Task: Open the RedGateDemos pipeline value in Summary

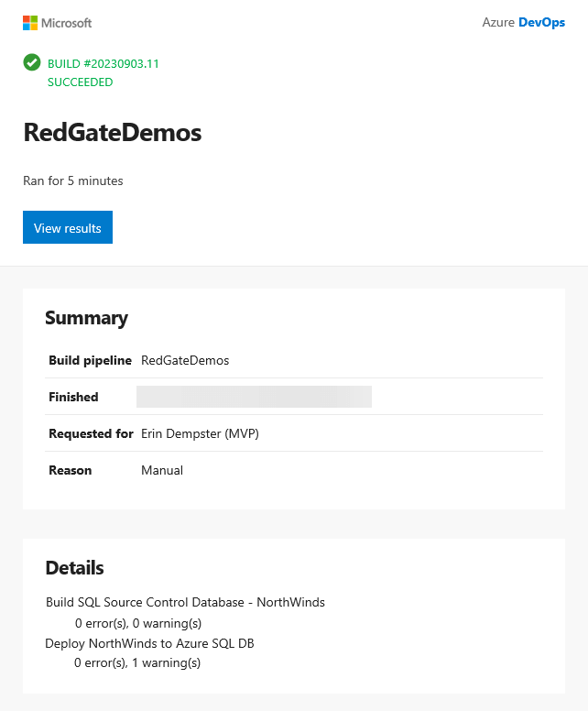Action: point(185,360)
